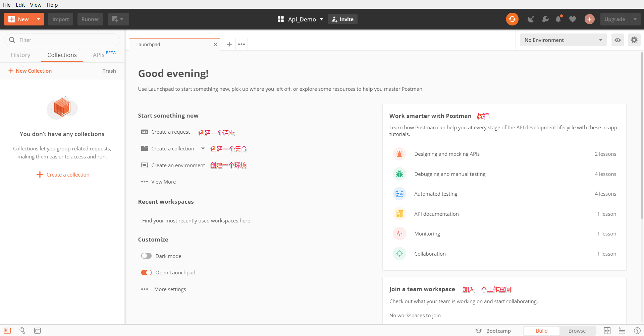Open Debugging and manual testing lessons

click(x=504, y=174)
